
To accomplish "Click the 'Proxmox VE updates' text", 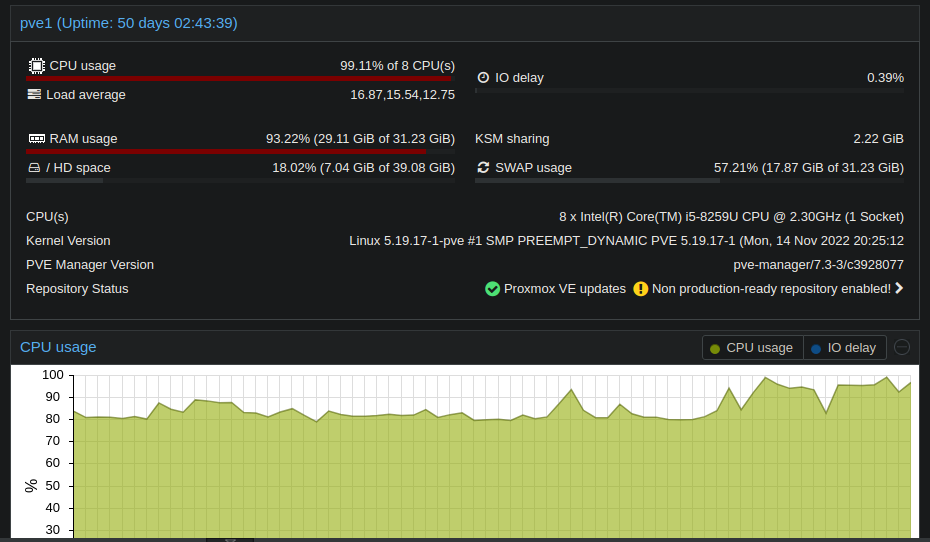I will coord(565,289).
